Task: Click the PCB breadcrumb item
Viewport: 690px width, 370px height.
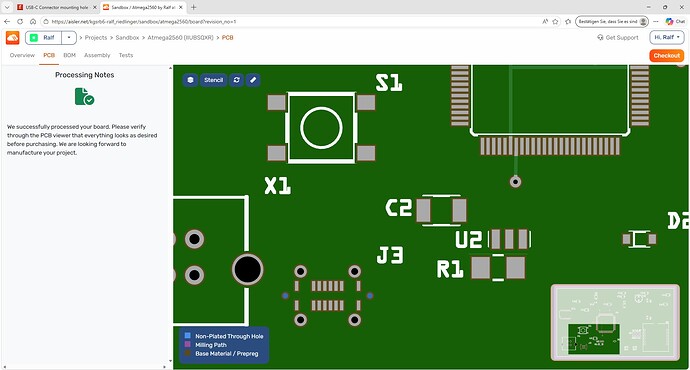Action: pyautogui.click(x=228, y=38)
